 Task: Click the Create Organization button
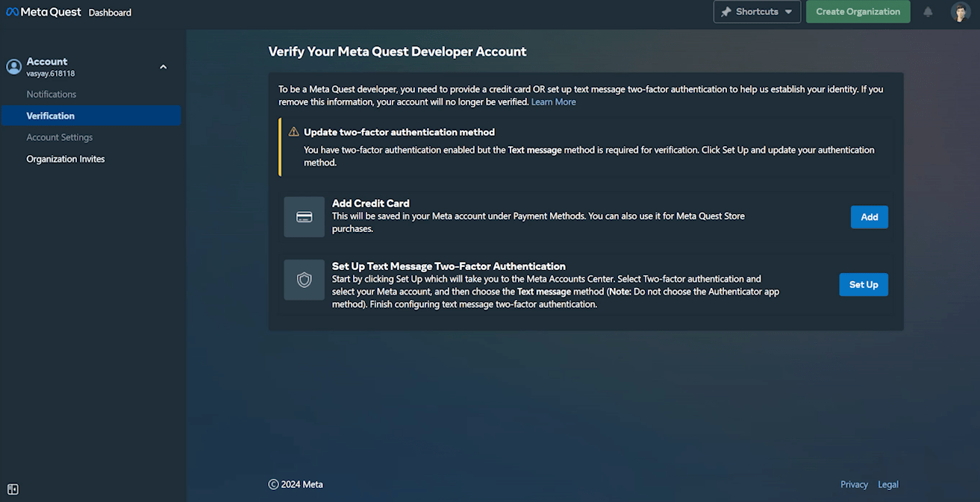click(x=858, y=12)
